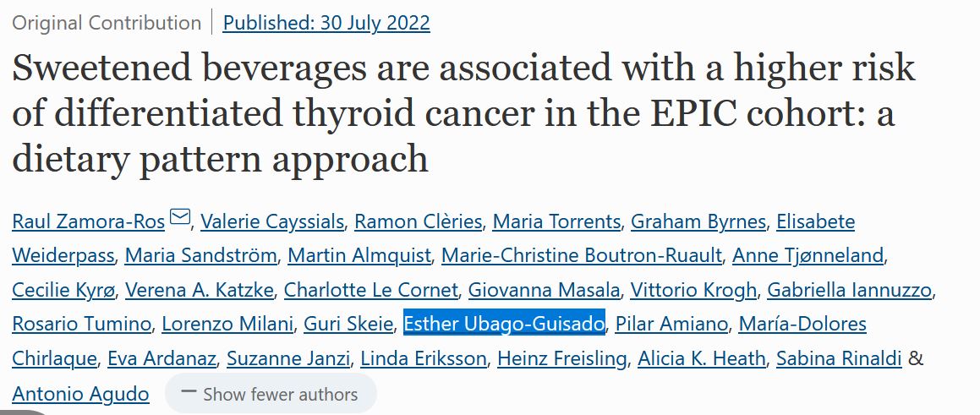Viewport: 980px width, 415px height.
Task: Click Verena A. Katzke link
Action: click(x=200, y=290)
